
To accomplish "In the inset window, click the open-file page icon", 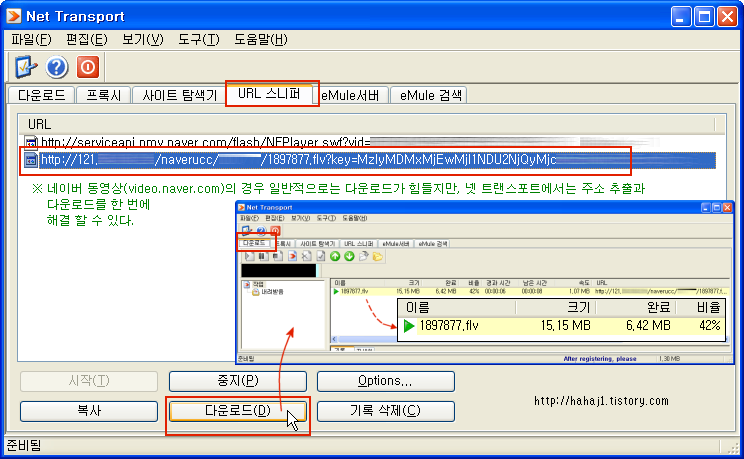I will pyautogui.click(x=363, y=256).
